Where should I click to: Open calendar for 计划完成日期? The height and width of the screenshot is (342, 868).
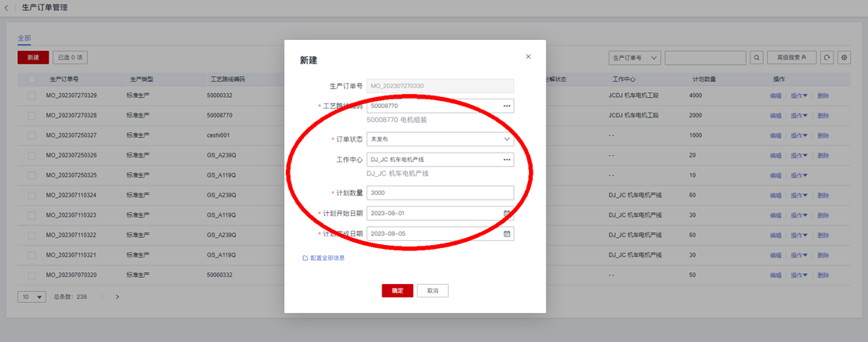(507, 233)
